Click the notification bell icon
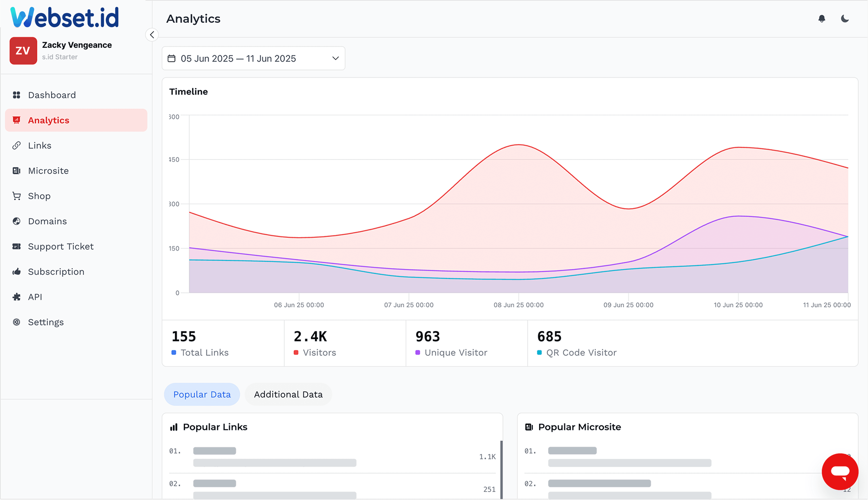Viewport: 868px width, 500px height. [821, 19]
